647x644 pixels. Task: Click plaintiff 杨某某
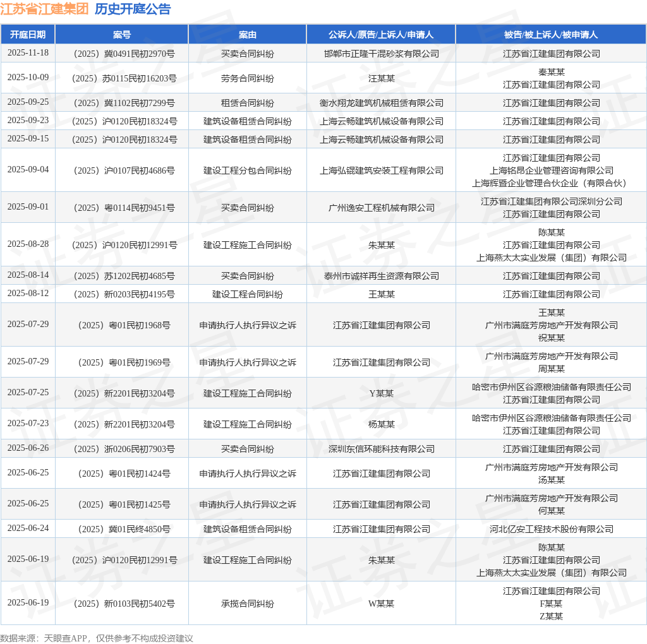[x=381, y=424]
